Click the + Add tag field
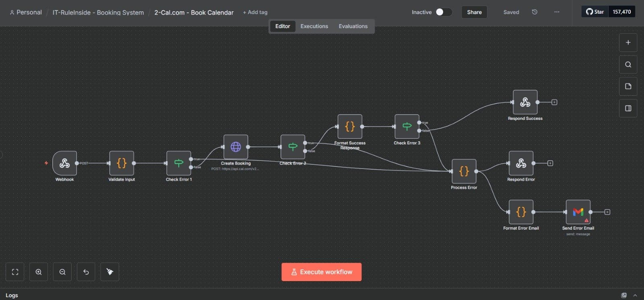The width and height of the screenshot is (644, 300). (255, 12)
